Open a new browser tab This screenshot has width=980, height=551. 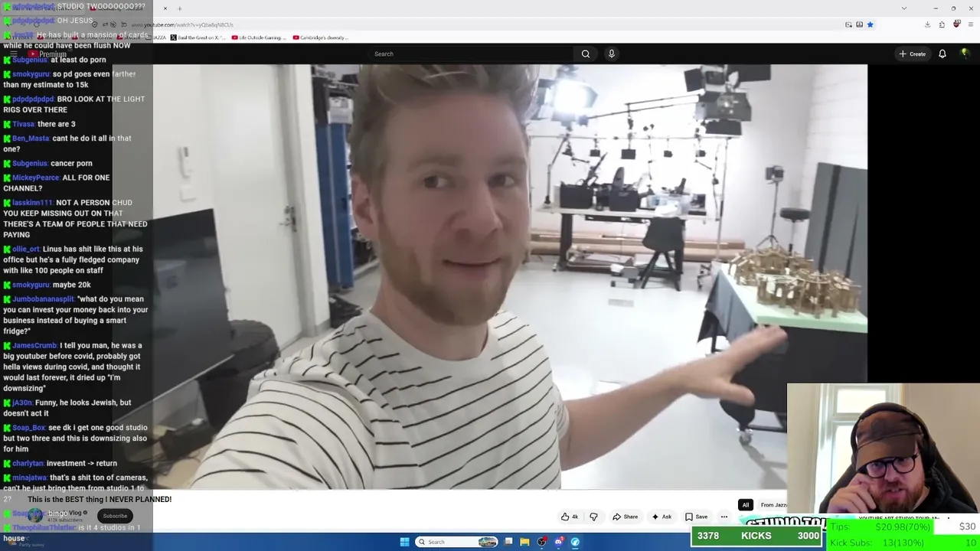tap(180, 8)
